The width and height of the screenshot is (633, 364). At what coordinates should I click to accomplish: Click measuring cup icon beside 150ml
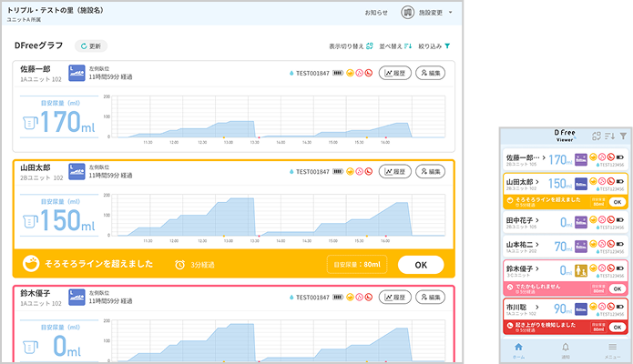[30, 221]
